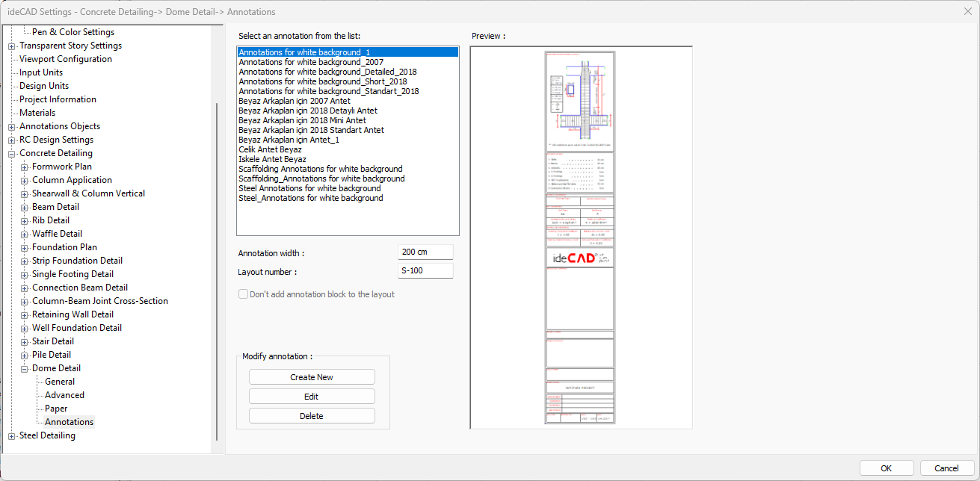
Task: Focus the Layout number field
Action: click(425, 270)
